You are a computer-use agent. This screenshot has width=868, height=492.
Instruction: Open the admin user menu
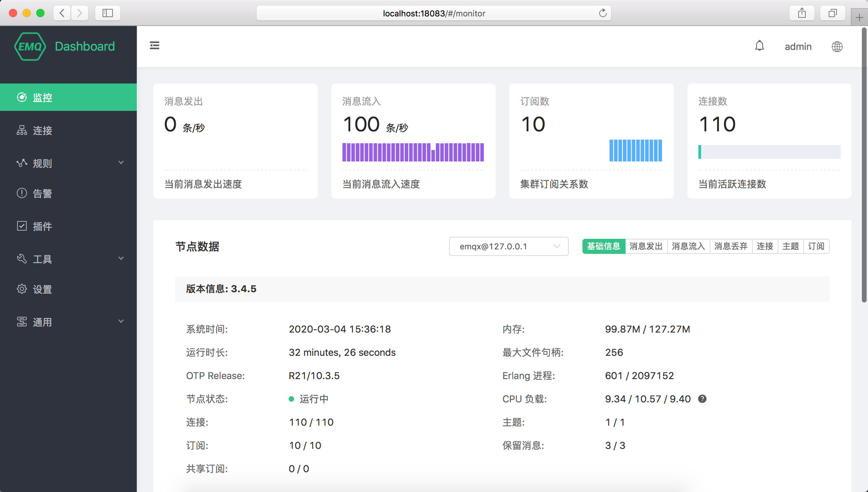(x=798, y=47)
